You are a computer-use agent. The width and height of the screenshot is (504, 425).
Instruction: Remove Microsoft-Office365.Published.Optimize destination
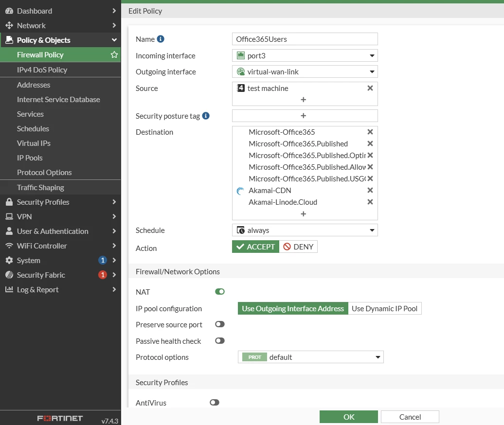[x=370, y=155]
